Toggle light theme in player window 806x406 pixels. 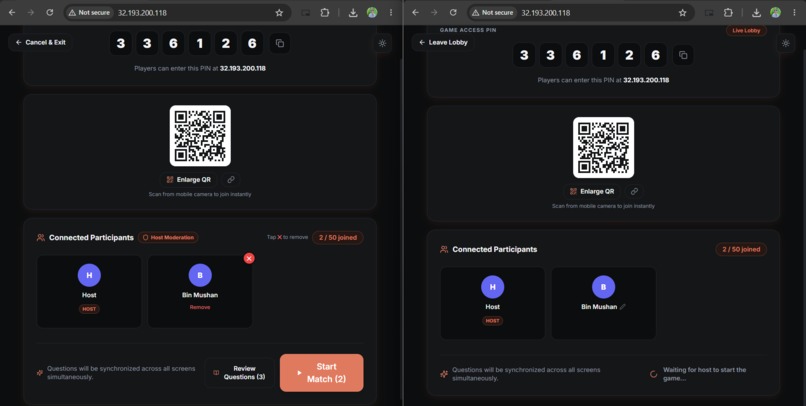(786, 44)
